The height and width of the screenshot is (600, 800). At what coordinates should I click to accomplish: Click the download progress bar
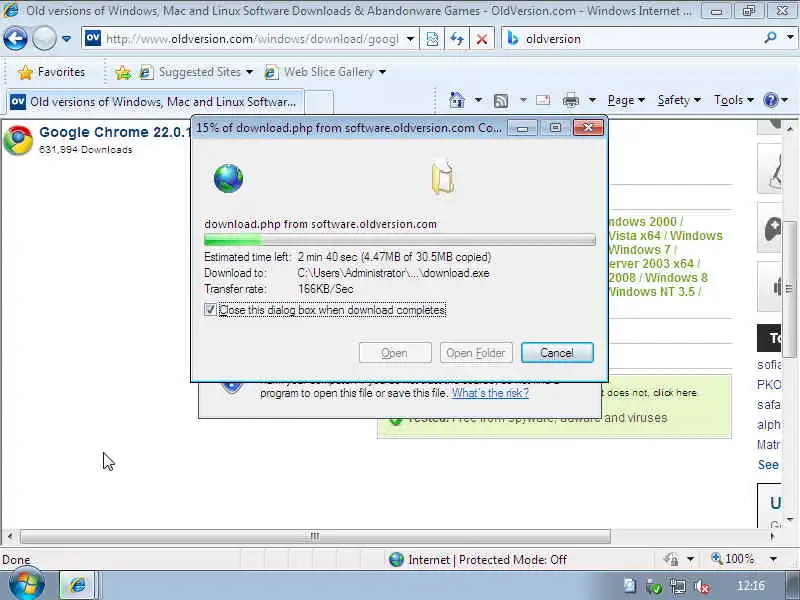pyautogui.click(x=399, y=240)
